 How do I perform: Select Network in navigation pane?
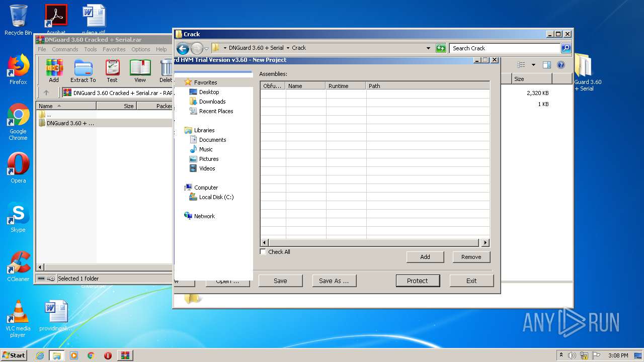204,216
